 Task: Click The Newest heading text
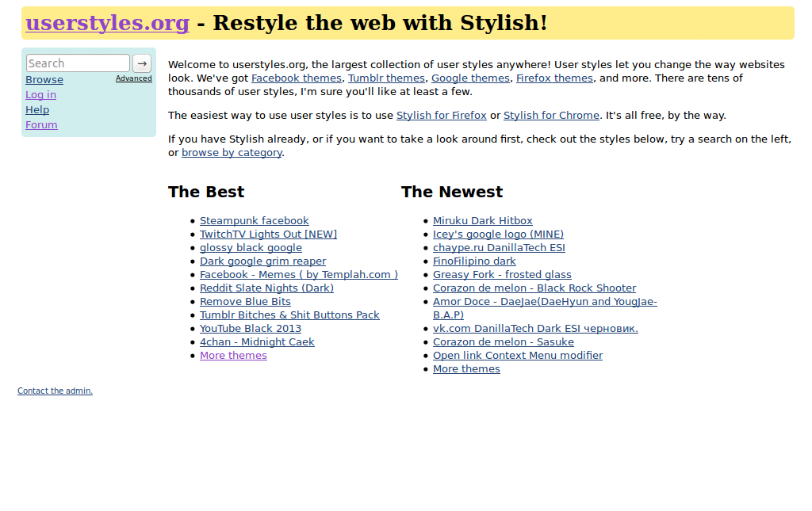[451, 192]
